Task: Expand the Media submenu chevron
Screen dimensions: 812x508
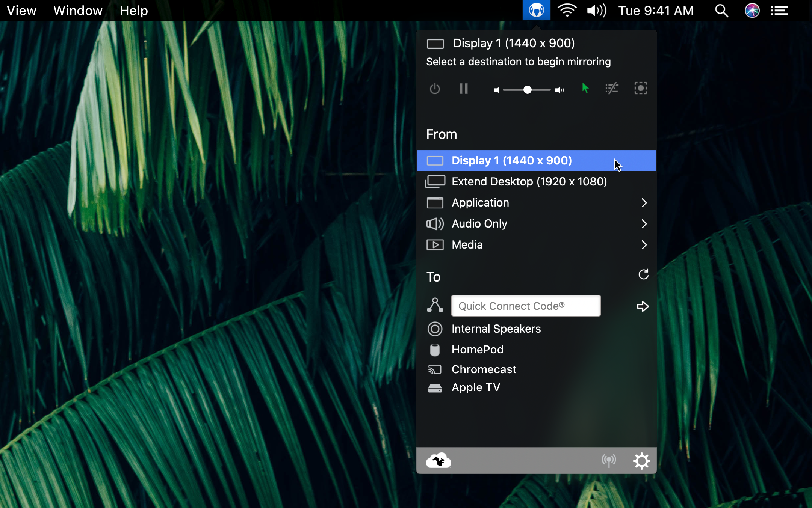Action: click(x=644, y=245)
